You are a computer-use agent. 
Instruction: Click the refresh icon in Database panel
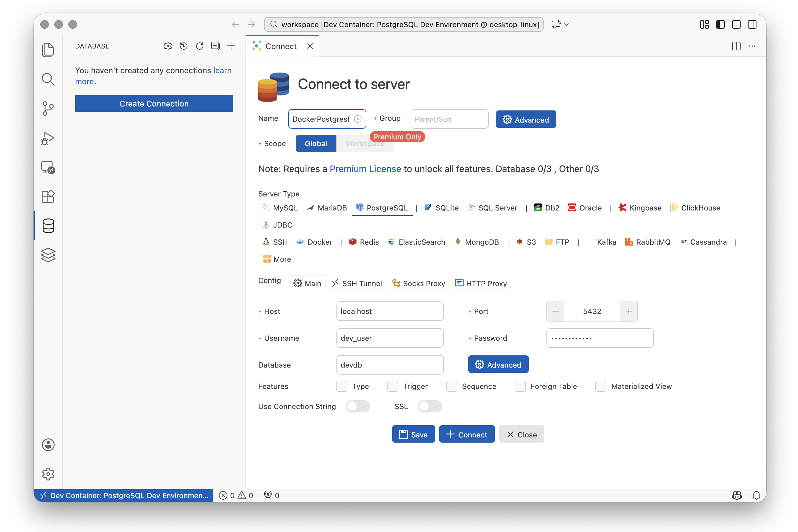point(199,46)
